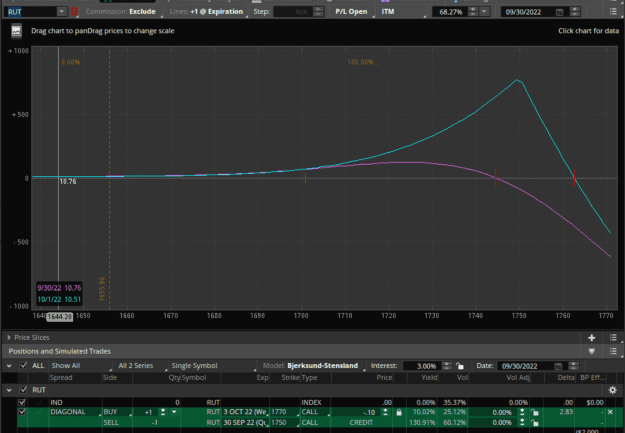Collapse the ALL positions expander arrow
Viewport: 625px width, 433px height.
click(x=9, y=366)
